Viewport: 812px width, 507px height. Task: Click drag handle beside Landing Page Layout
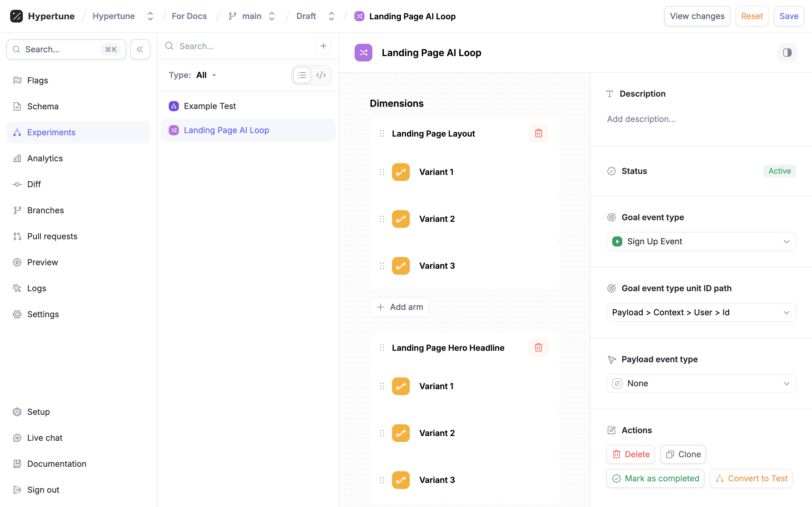pos(382,133)
